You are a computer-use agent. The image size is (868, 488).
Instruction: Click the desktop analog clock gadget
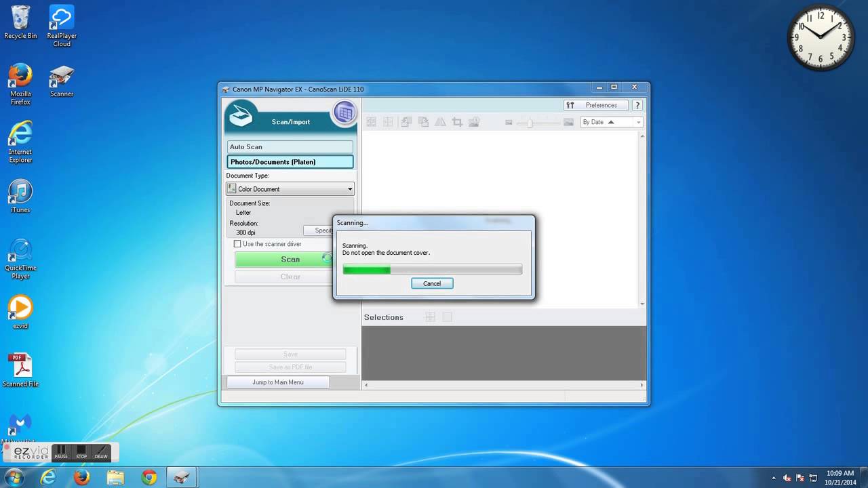pyautogui.click(x=821, y=36)
